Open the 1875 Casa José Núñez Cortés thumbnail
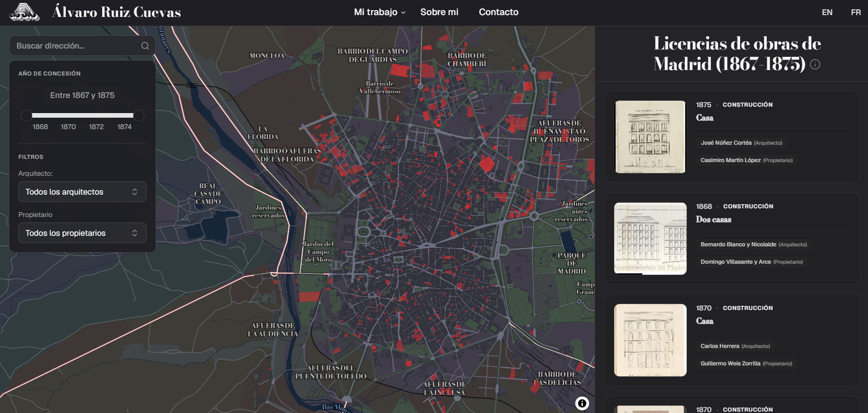 [650, 137]
